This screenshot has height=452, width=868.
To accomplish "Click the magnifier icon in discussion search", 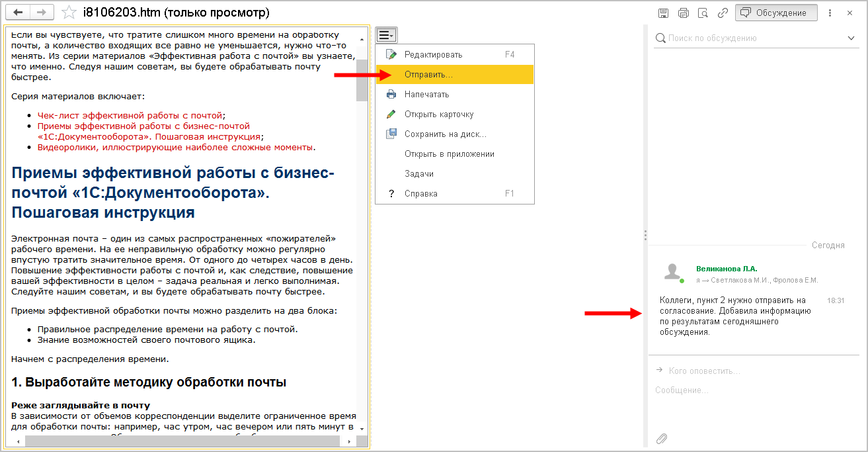I will point(660,38).
